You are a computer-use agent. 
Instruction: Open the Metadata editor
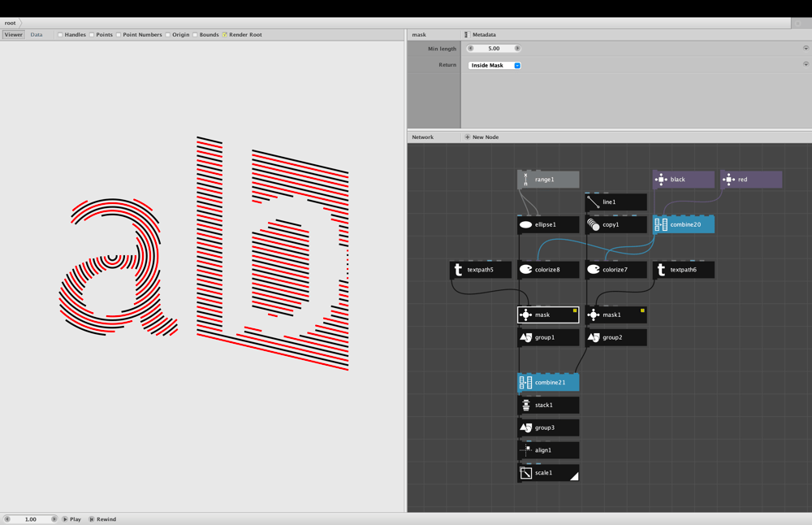(480, 35)
